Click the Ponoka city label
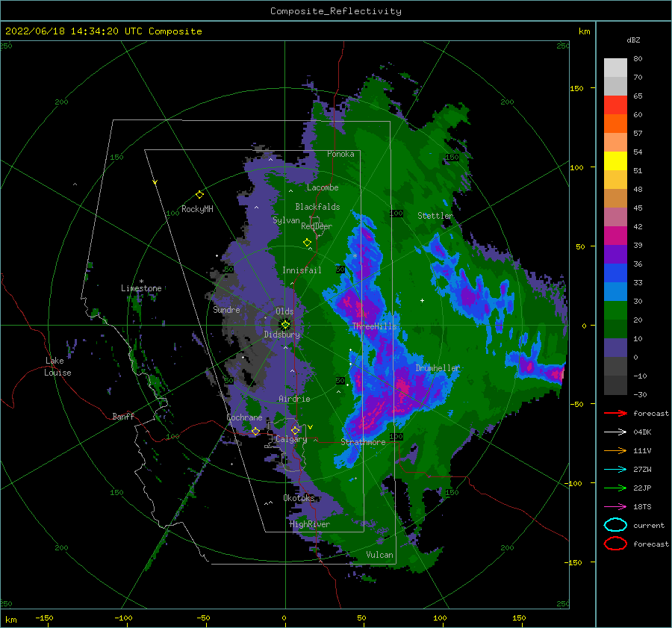 [x=340, y=154]
